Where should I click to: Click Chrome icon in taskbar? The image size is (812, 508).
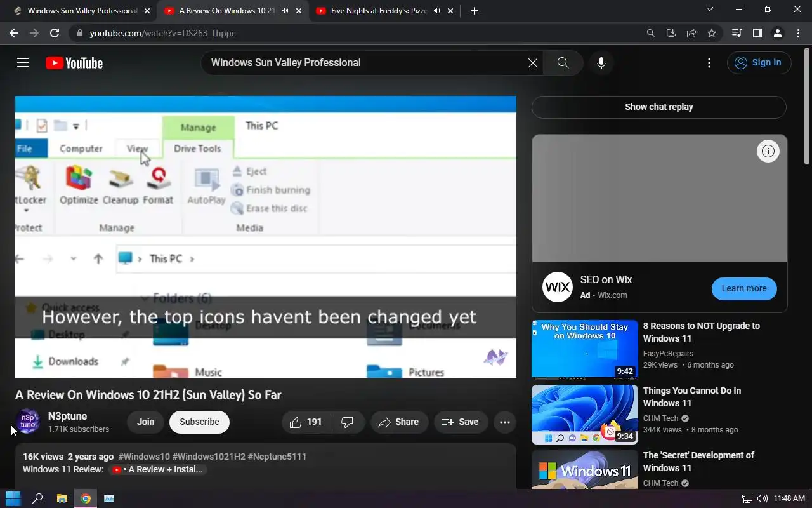(85, 498)
